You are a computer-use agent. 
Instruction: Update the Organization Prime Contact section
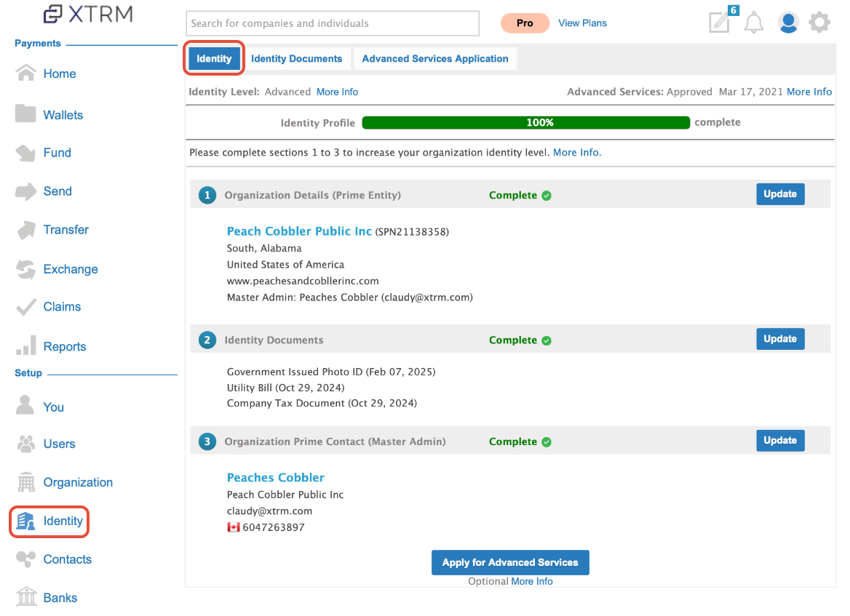[780, 440]
